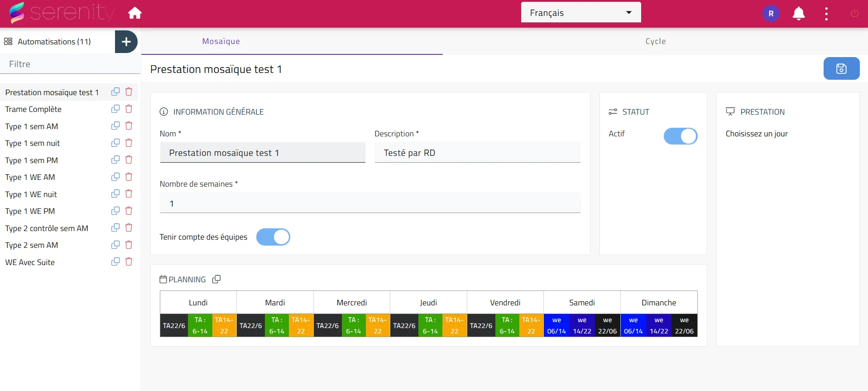
Task: Save the mosaïque with the disk button
Action: [841, 68]
